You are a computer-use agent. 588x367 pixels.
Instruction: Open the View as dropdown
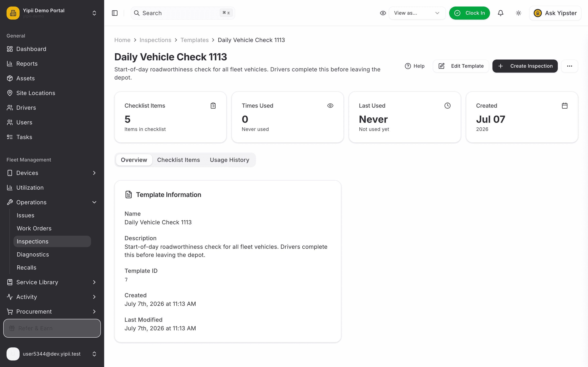[417, 13]
